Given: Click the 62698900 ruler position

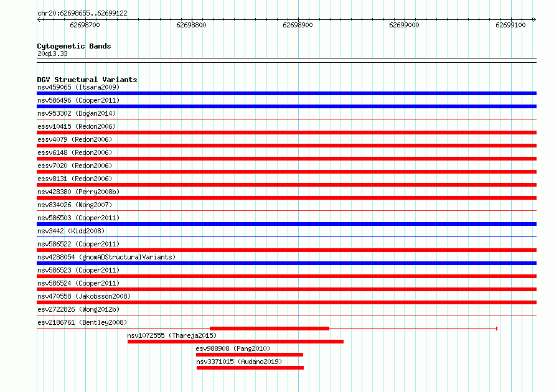Looking at the screenshot, I should [298, 25].
